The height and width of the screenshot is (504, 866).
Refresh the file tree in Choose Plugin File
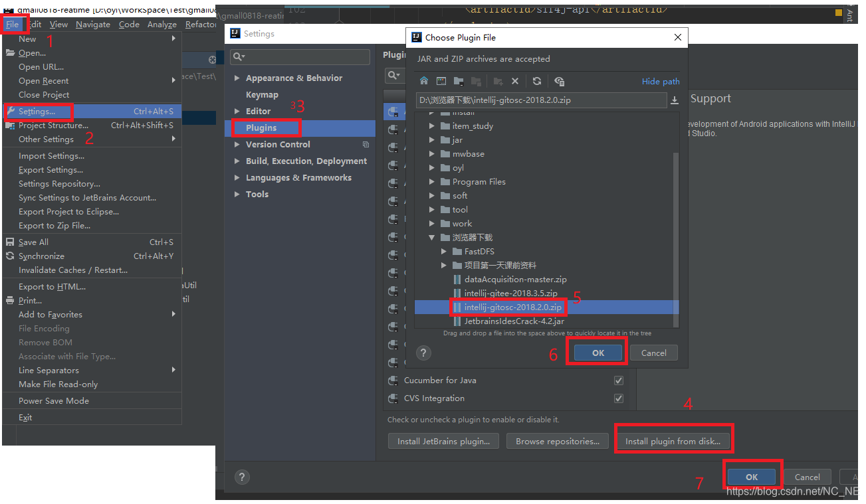[537, 81]
